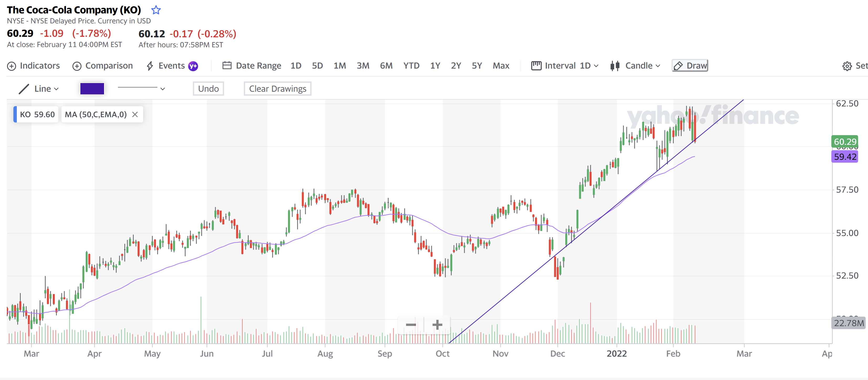Select the 5D date range

click(317, 66)
